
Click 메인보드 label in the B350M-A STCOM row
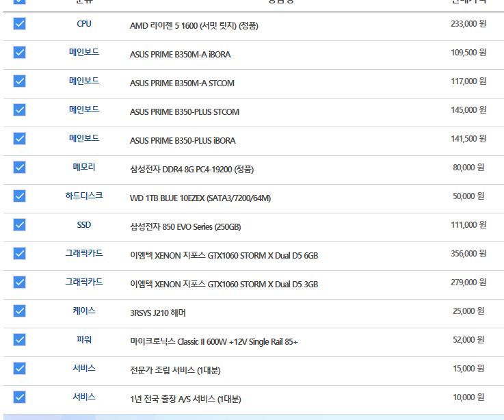[84, 81]
